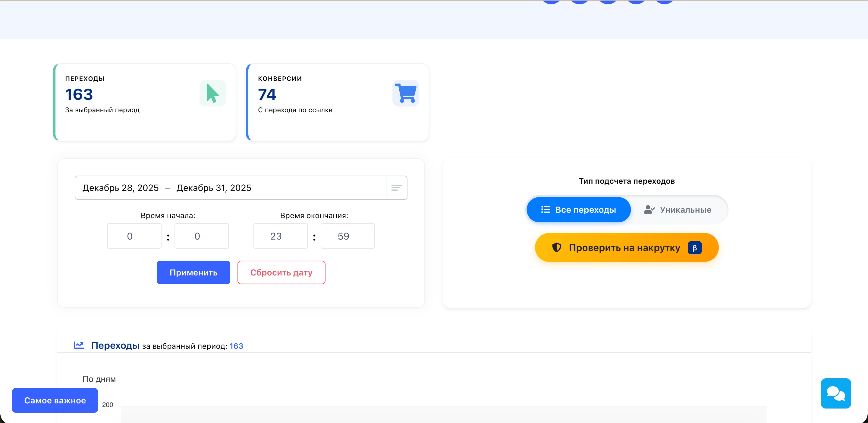Click the Применить button

point(193,272)
